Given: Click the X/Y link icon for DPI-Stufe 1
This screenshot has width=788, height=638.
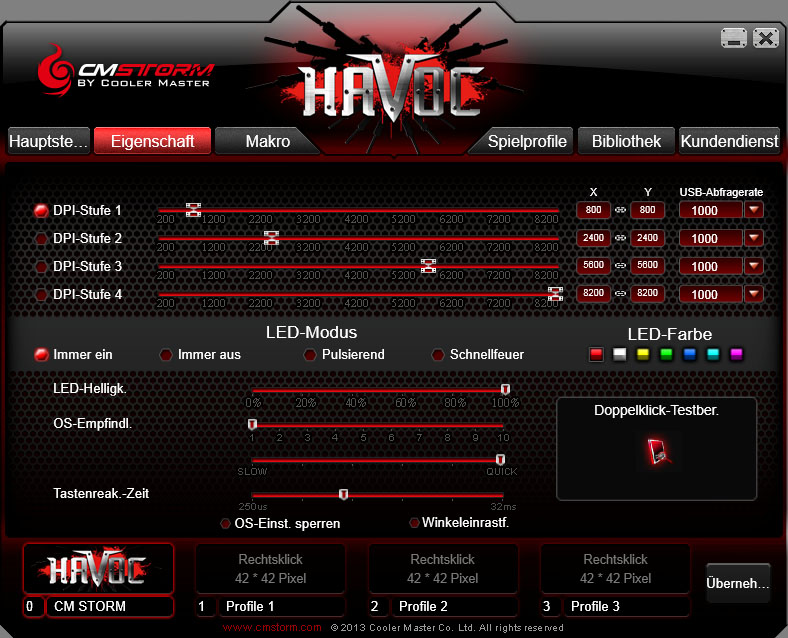Looking at the screenshot, I should [x=621, y=210].
